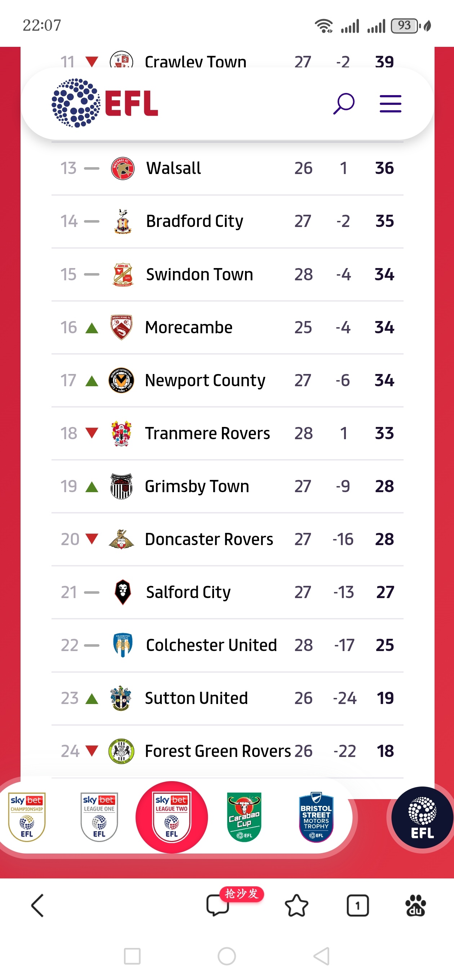Screen dimensions: 454x980
Task: Open Bradford City in the table
Action: [227, 221]
